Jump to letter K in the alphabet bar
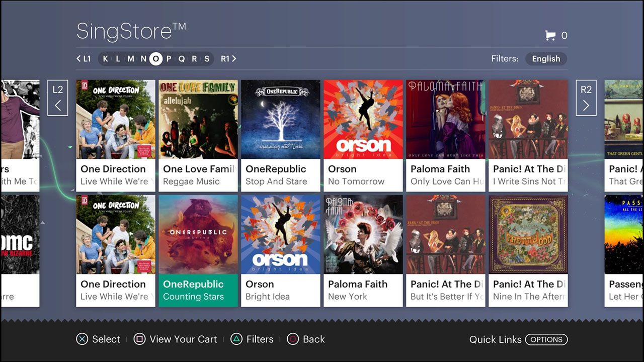This screenshot has height=362, width=644. pos(106,59)
